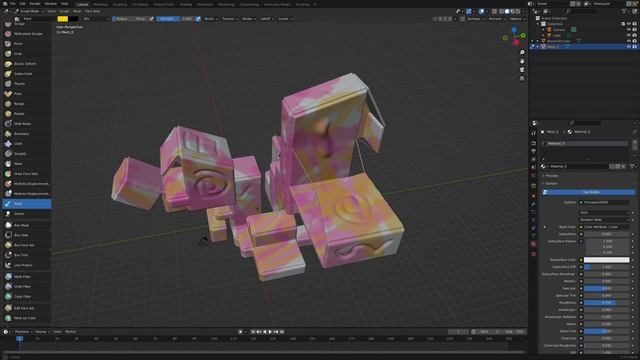Select the Nudge sculpt brush

pos(27,104)
